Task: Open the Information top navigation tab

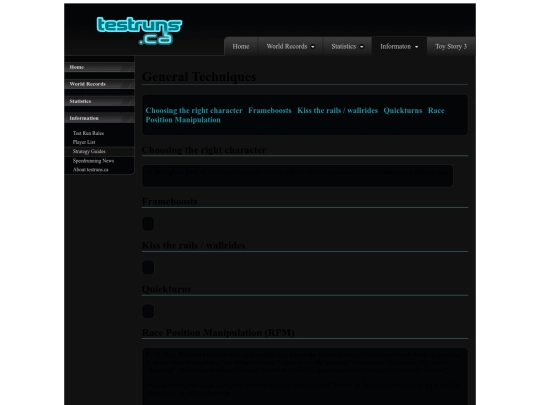Action: (x=395, y=46)
